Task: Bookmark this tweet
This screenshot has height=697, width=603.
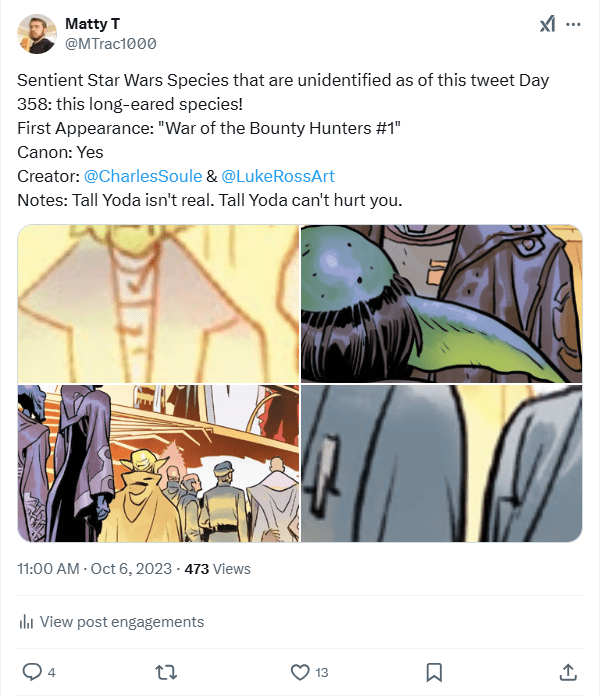Action: [434, 671]
